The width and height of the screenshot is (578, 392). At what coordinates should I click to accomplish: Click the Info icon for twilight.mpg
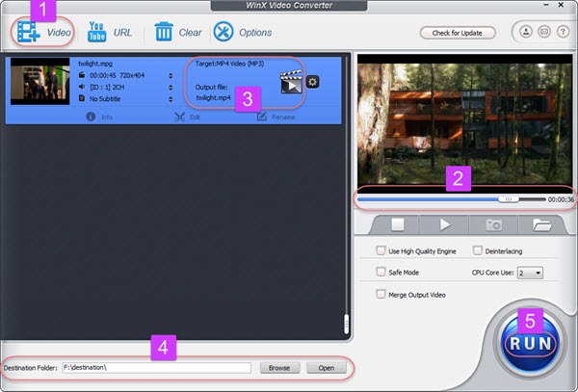91,117
